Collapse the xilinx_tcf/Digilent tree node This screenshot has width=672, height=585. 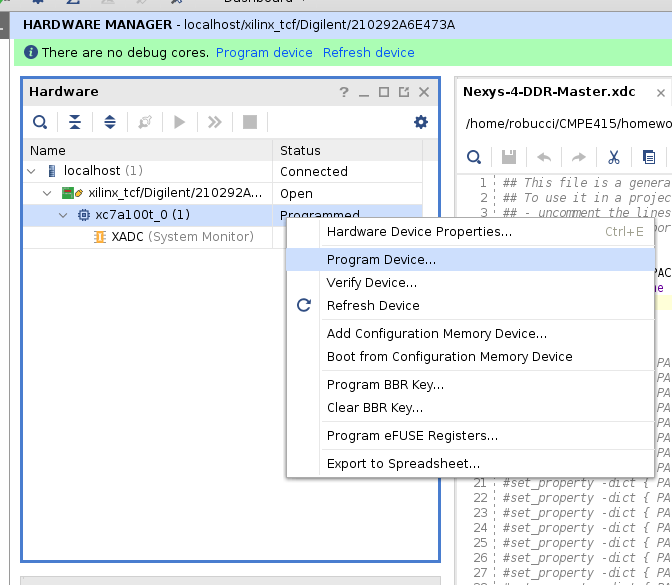pos(47,193)
